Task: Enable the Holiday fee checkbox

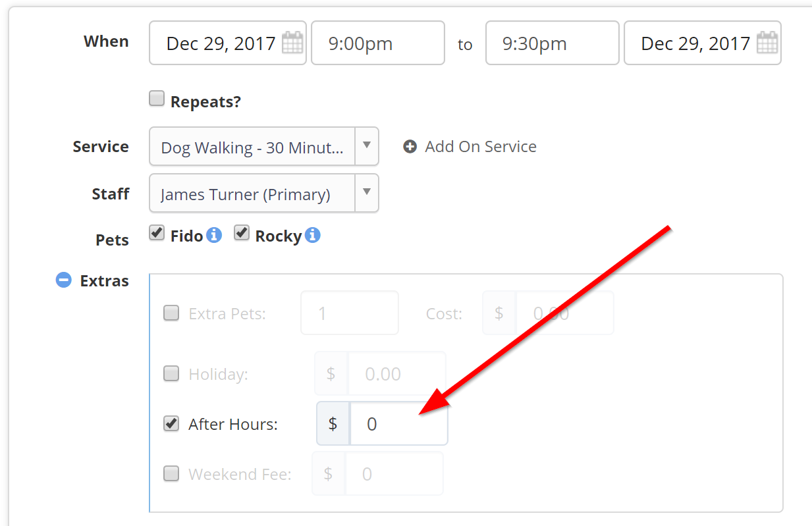Action: click(171, 374)
